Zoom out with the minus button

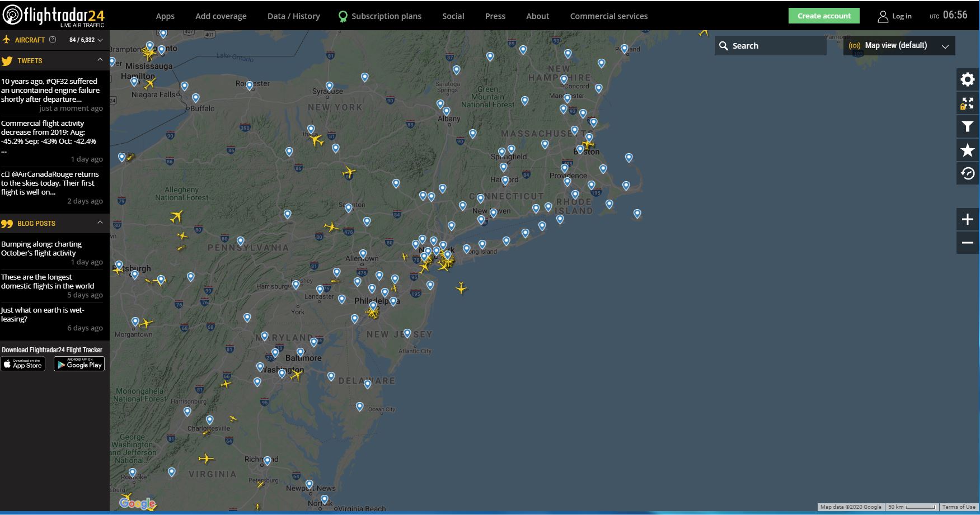(967, 243)
